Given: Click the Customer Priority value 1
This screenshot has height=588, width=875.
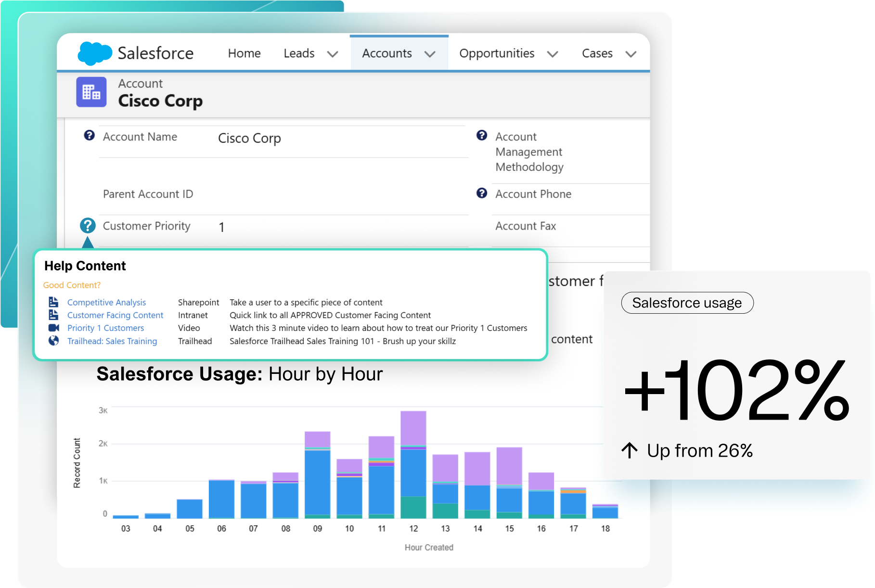Looking at the screenshot, I should pos(221,227).
